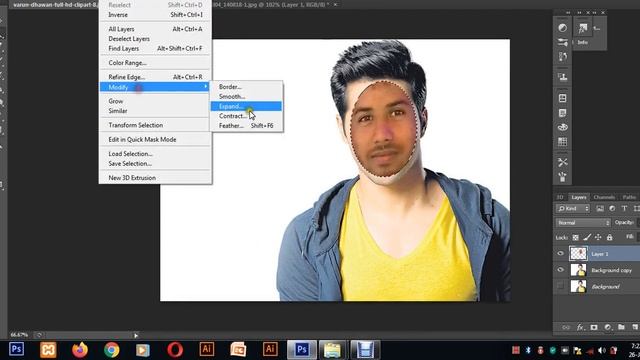Toggle lock image pixels brush icon

pos(587,237)
